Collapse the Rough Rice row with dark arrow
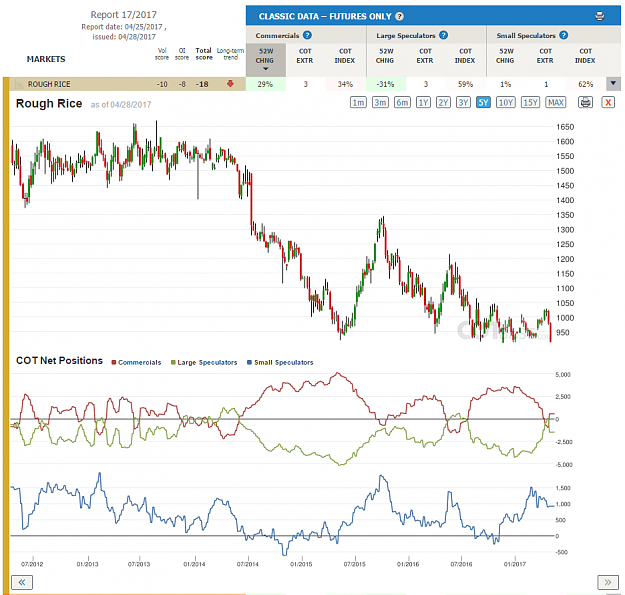 click(613, 84)
